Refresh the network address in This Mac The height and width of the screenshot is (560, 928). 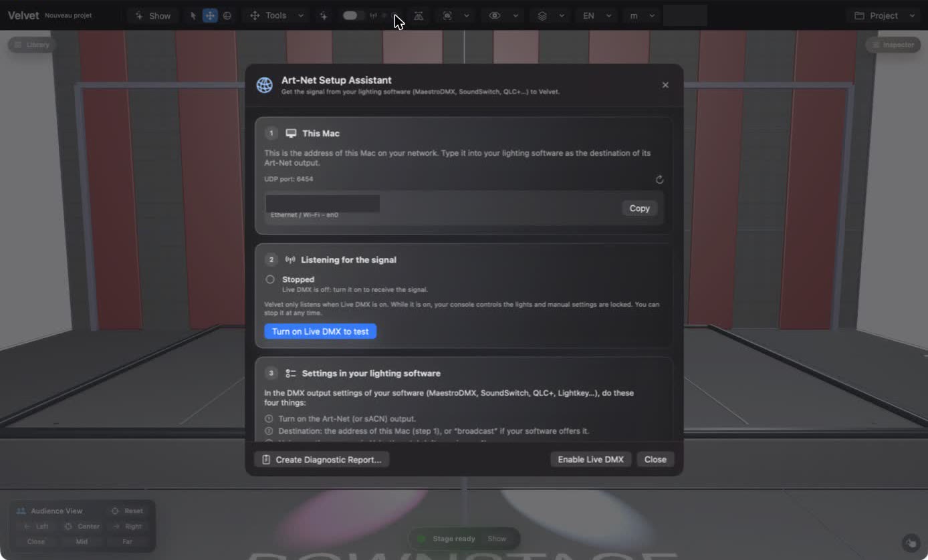click(x=659, y=180)
